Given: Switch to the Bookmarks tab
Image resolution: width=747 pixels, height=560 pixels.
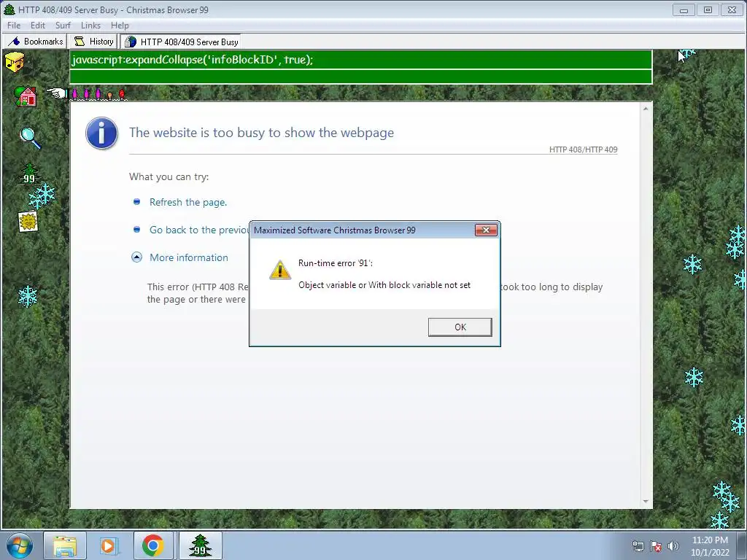Looking at the screenshot, I should [x=36, y=42].
